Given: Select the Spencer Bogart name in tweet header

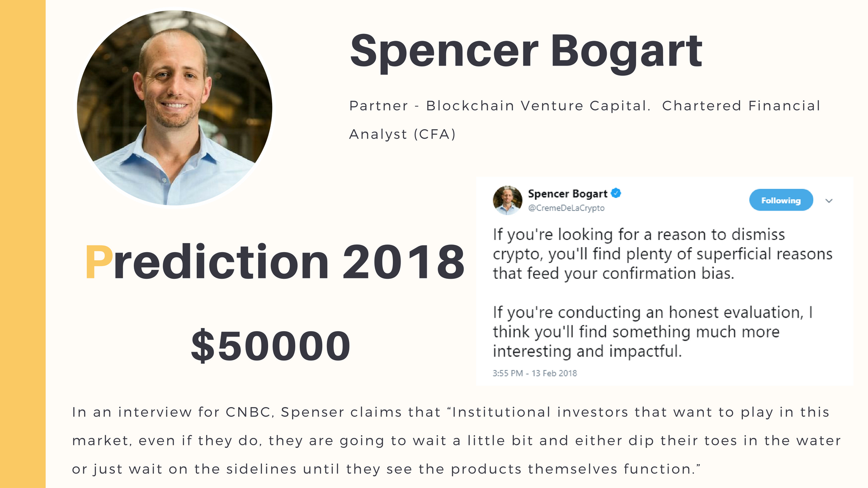Looking at the screenshot, I should 567,194.
